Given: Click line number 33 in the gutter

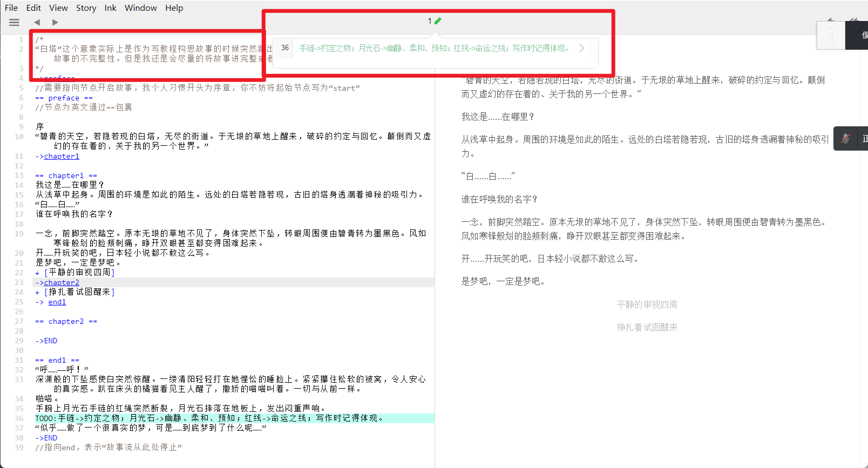Looking at the screenshot, I should click(x=19, y=379).
